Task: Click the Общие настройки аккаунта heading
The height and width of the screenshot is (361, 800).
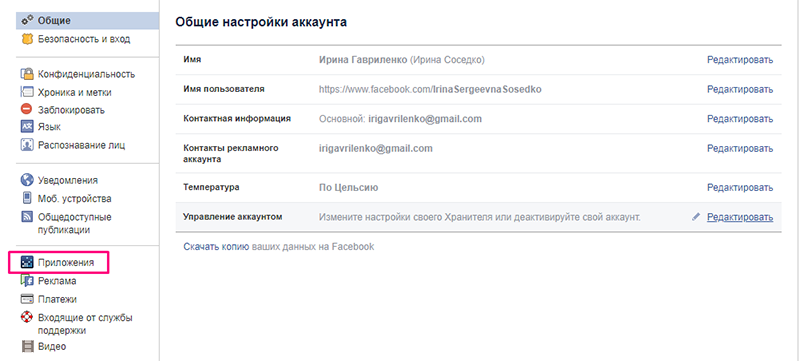Action: coord(261,22)
